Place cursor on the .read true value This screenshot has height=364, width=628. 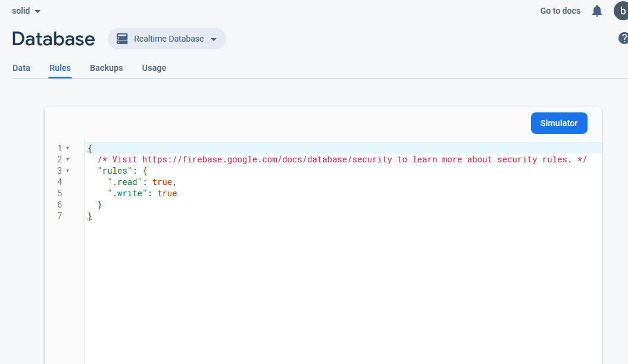[x=162, y=182]
